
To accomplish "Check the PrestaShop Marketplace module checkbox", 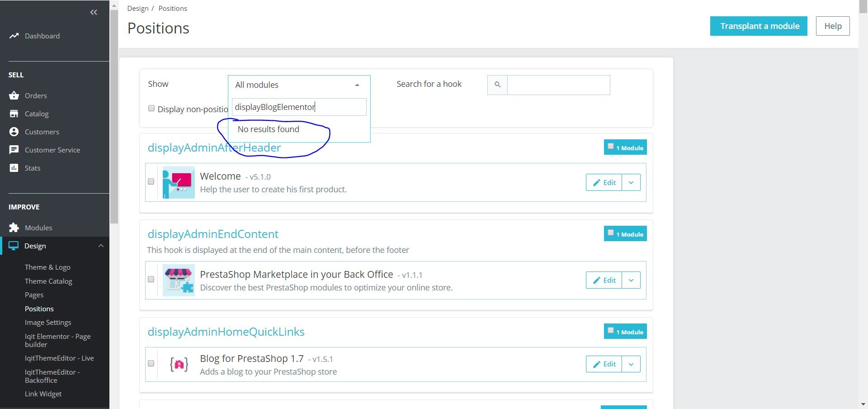I will click(151, 279).
